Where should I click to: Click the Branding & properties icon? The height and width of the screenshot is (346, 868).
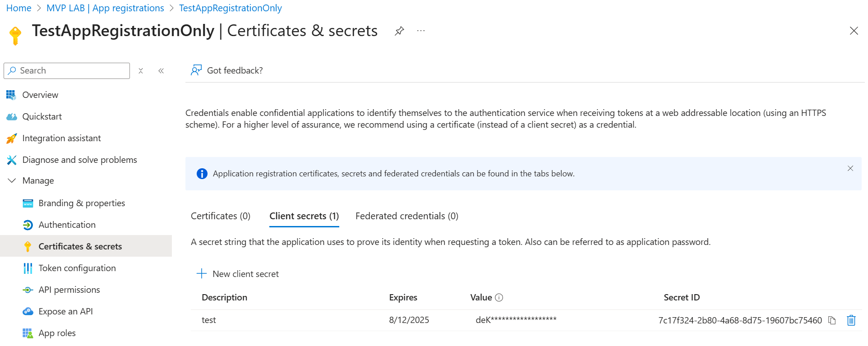[28, 203]
